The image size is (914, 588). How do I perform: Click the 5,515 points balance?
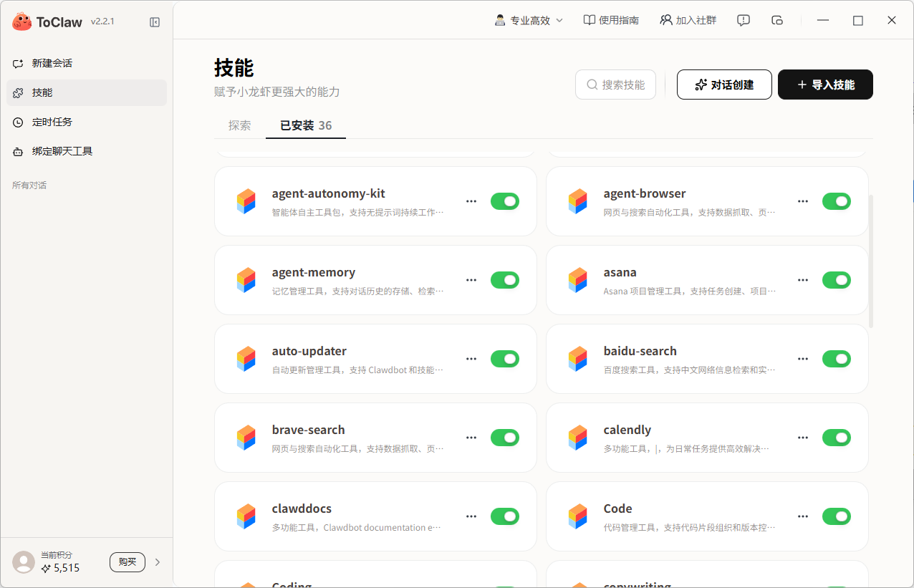point(61,568)
